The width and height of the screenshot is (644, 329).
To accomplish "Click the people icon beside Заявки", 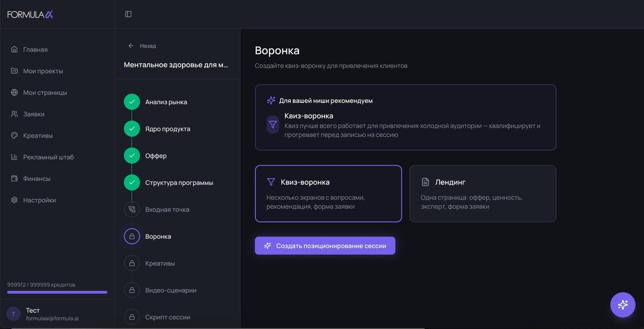I will 15,114.
